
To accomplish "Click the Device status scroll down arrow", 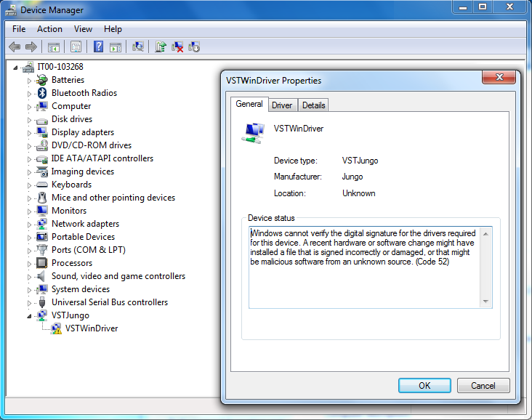I will (x=486, y=302).
